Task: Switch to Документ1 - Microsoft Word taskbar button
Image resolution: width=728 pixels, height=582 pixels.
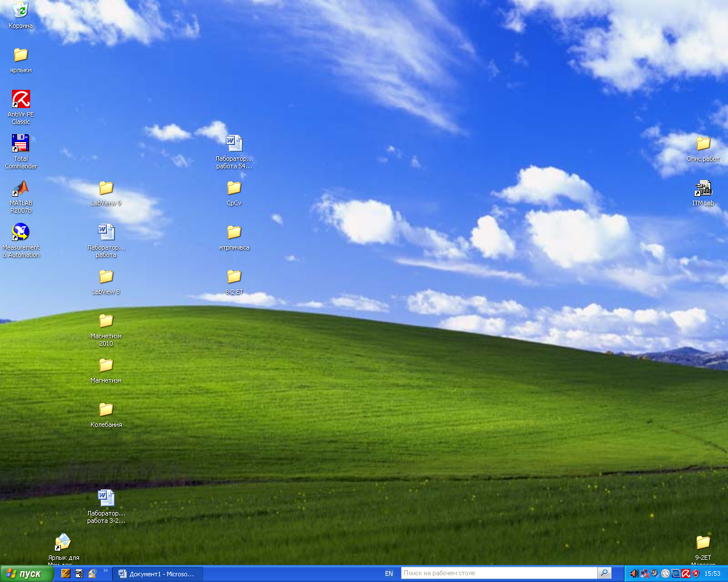Action: pos(158,574)
